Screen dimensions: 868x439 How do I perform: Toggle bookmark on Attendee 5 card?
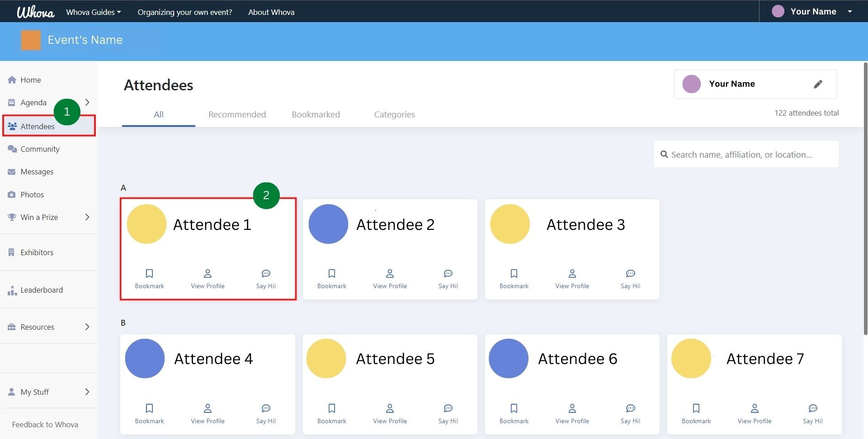(x=331, y=409)
